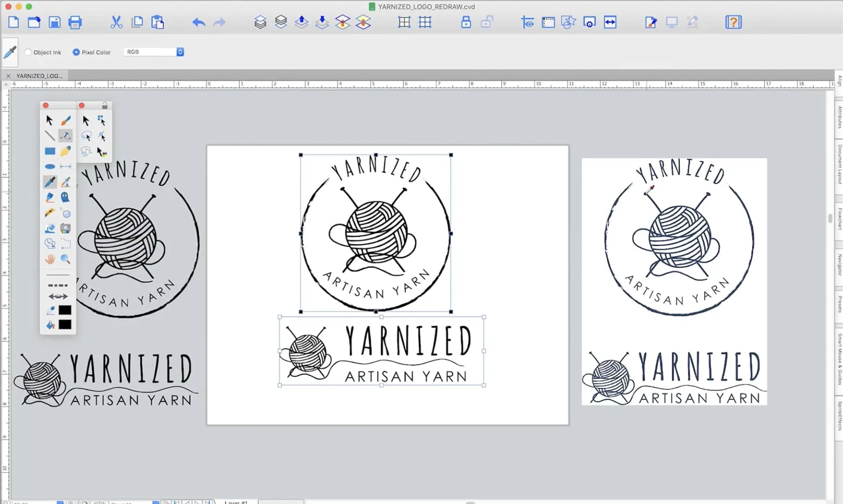The height and width of the screenshot is (504, 843).
Task: Select the Marker highlighter tool in toolbox
Action: [x=50, y=197]
